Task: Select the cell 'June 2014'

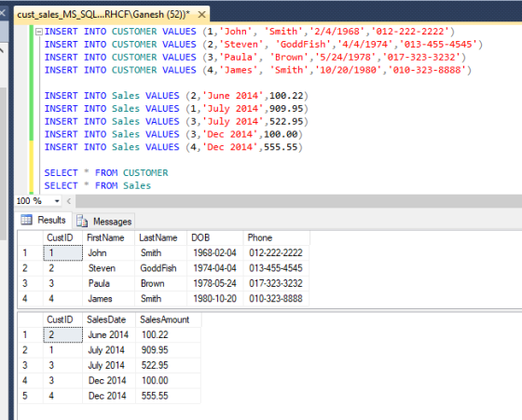Action: tap(109, 335)
